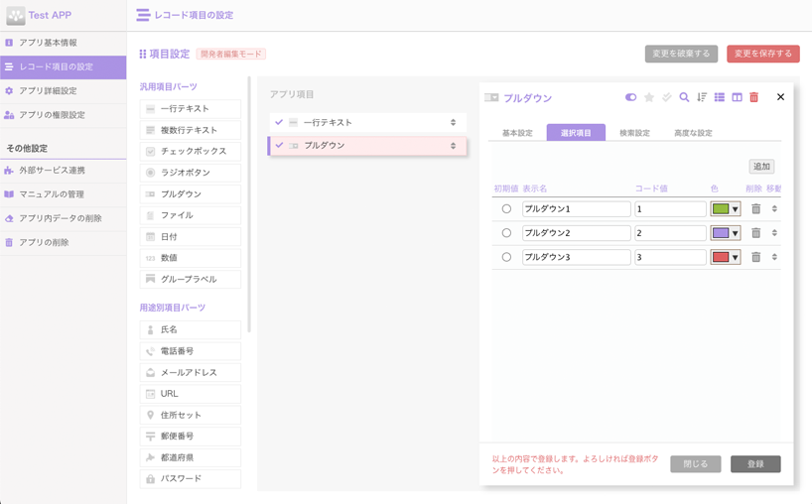
Task: Select the 複数行テキスト part in the palette
Action: click(x=190, y=130)
